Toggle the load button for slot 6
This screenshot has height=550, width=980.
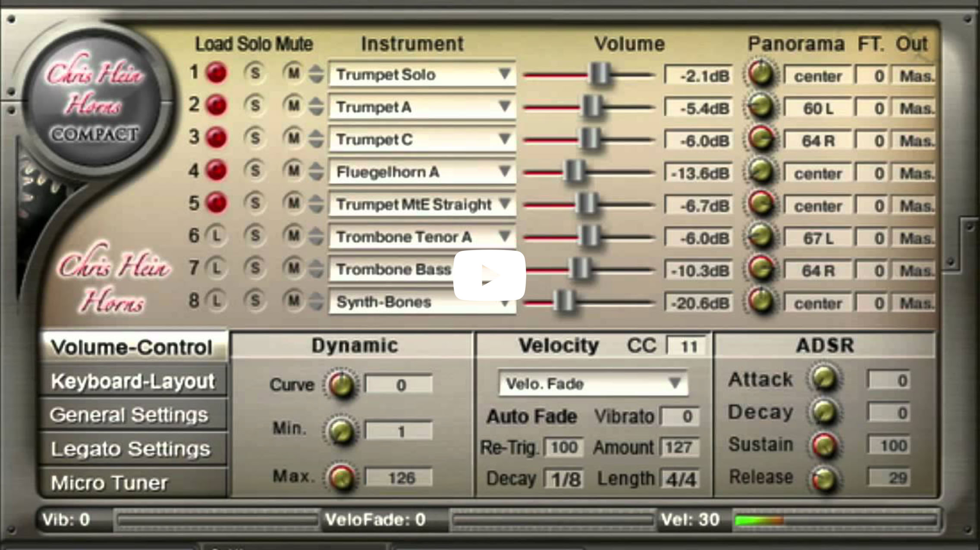[x=217, y=235]
